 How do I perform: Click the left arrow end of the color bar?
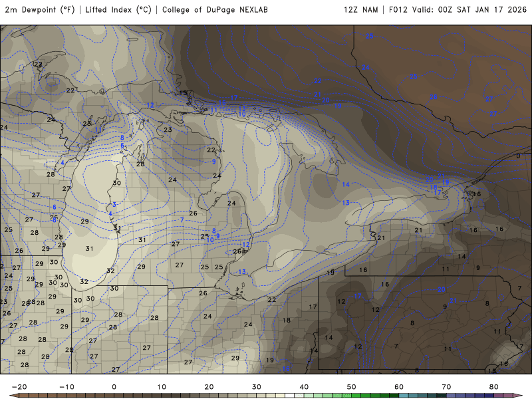coord(13,396)
